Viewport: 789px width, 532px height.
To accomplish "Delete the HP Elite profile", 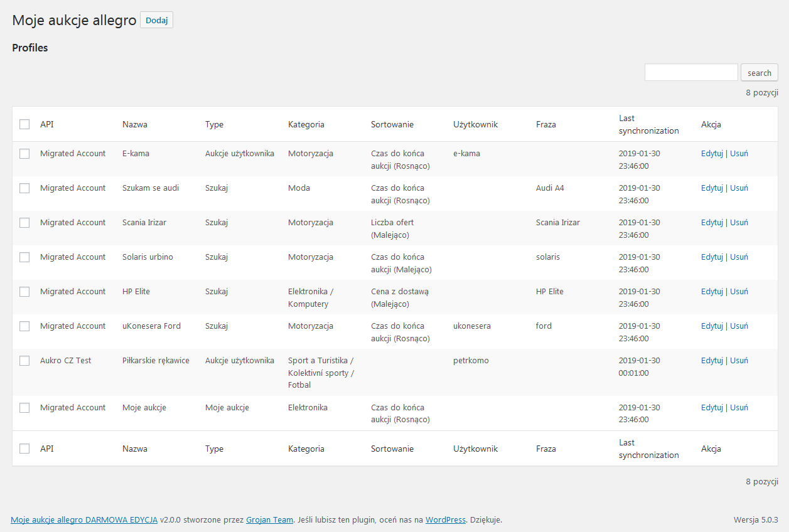I will pos(739,292).
